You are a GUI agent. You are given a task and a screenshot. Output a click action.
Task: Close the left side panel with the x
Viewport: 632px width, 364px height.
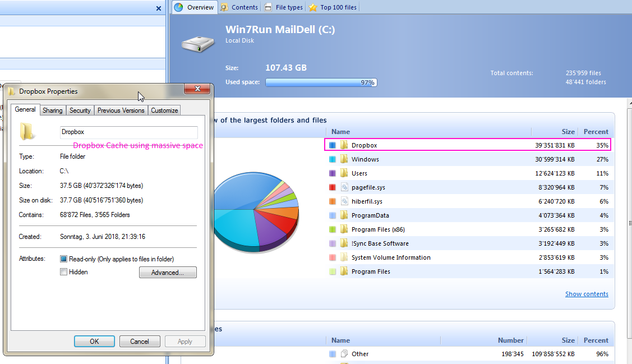coord(158,8)
